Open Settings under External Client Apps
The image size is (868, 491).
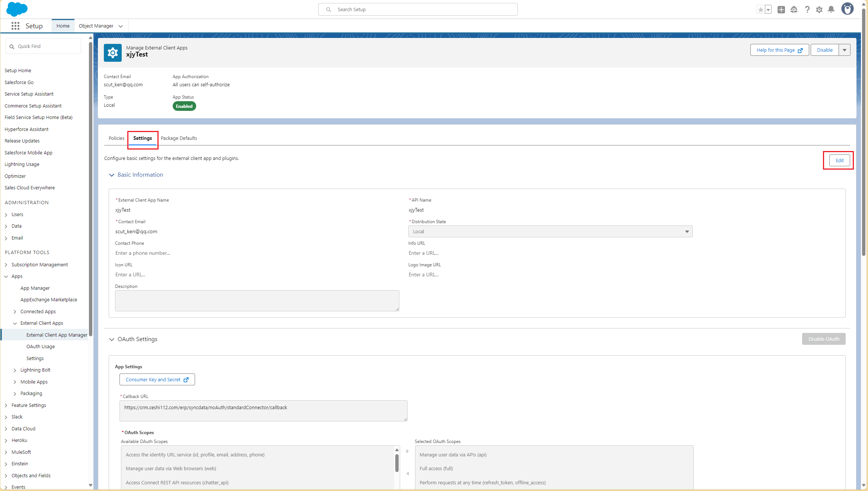(x=35, y=359)
